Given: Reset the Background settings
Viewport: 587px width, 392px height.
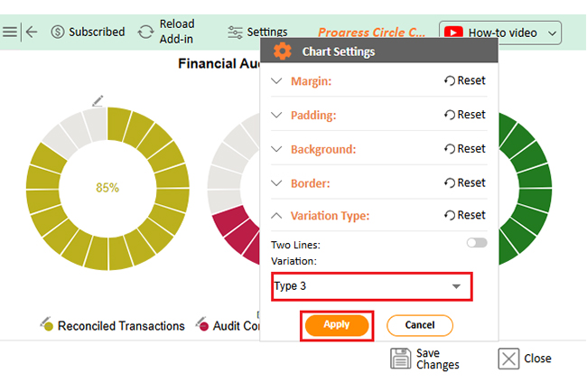Looking at the screenshot, I should coord(464,149).
